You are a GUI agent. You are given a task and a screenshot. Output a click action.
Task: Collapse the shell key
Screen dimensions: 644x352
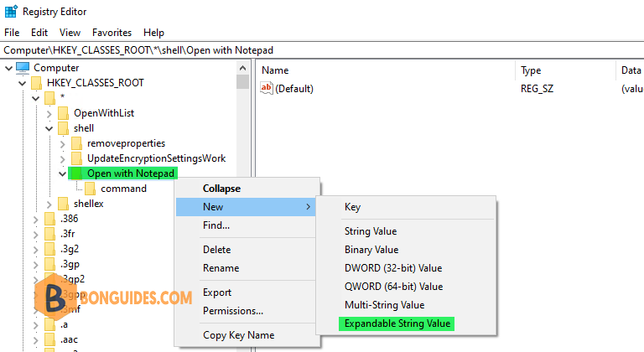click(x=49, y=128)
